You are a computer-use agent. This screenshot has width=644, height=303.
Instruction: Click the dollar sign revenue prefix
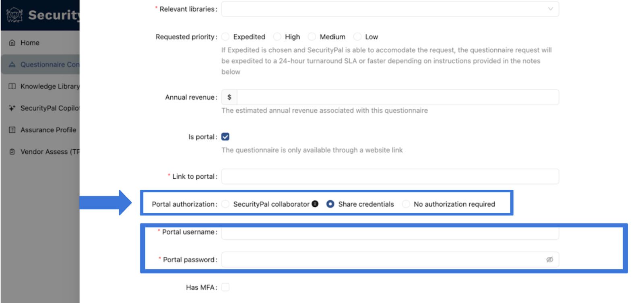[x=229, y=97]
